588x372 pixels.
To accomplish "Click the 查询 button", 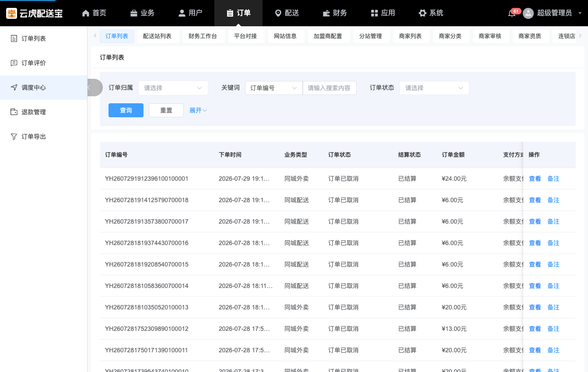I will [x=126, y=110].
